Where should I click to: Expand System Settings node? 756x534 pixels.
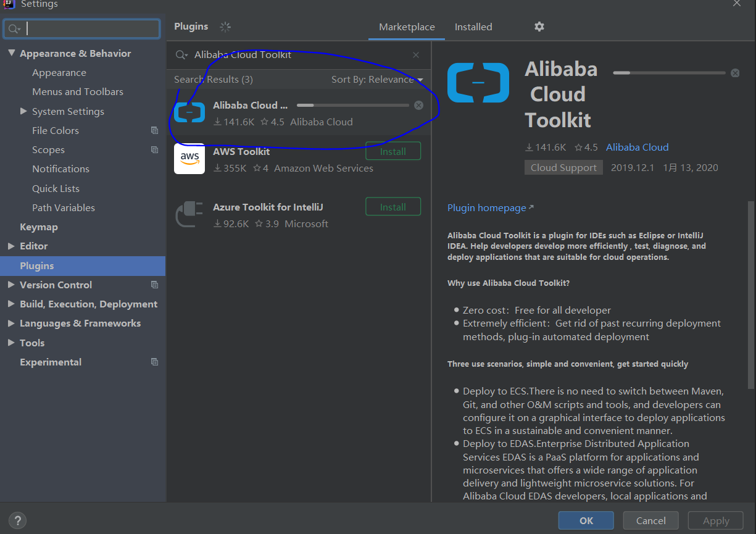click(23, 111)
